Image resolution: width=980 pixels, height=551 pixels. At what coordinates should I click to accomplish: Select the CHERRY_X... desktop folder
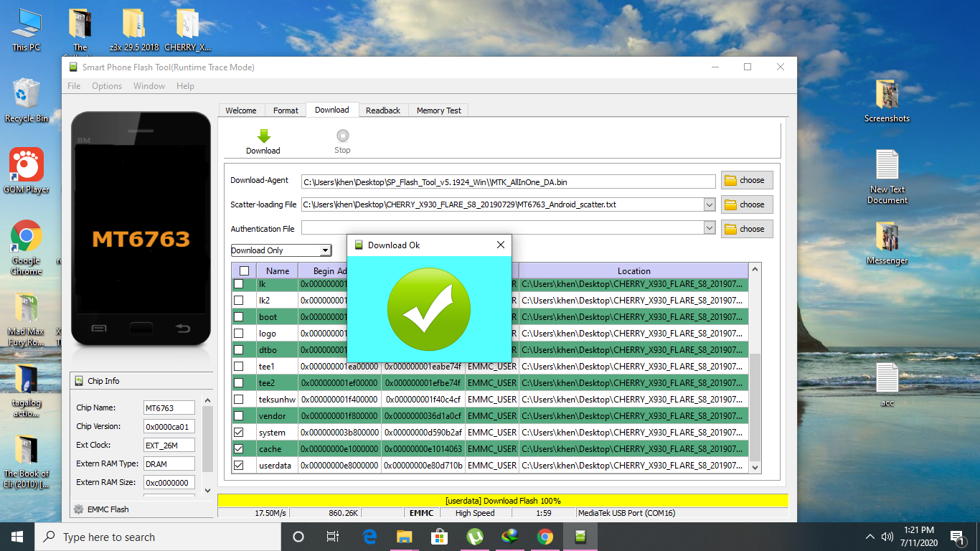187,29
